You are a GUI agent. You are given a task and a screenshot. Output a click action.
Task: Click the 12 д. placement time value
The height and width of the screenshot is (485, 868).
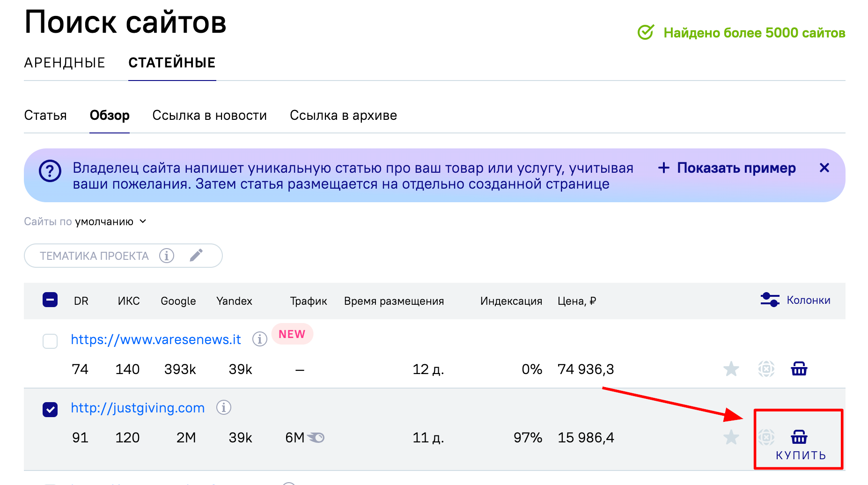click(x=428, y=369)
